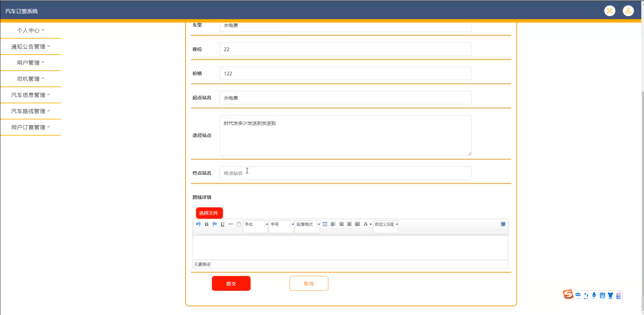Screen dimensions: 644x315
Task: Open the IME soft keyboard icon
Action: click(602, 295)
